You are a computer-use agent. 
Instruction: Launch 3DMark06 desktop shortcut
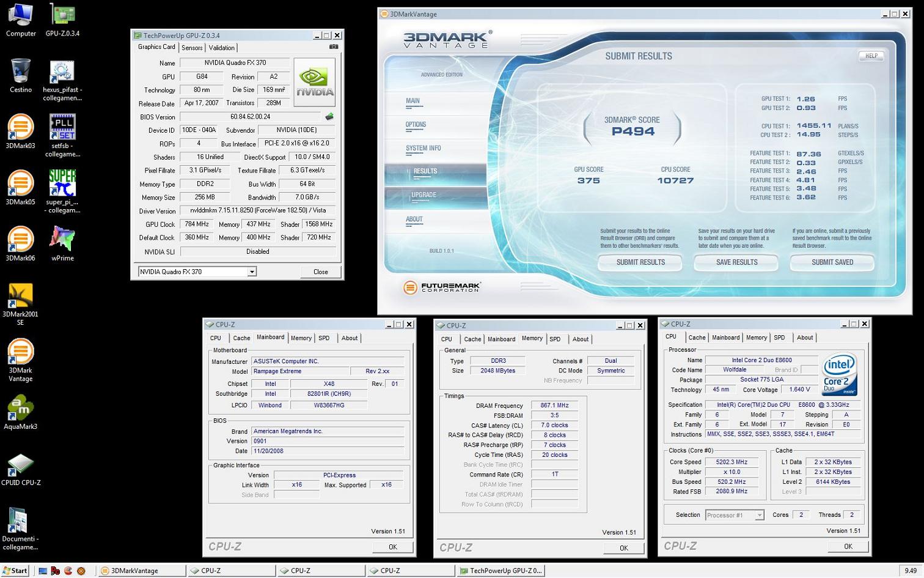(20, 244)
